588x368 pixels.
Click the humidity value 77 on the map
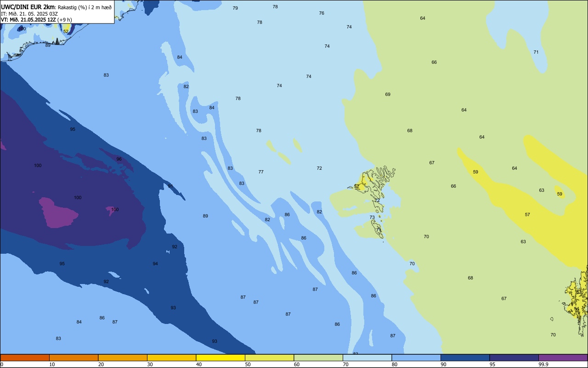pyautogui.click(x=261, y=172)
